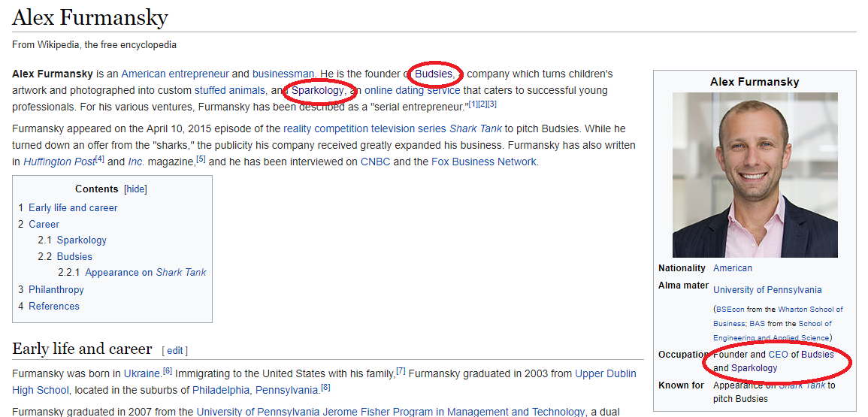Open the Budsies link in first sentence
Screen dimensions: 868x417
(434, 74)
